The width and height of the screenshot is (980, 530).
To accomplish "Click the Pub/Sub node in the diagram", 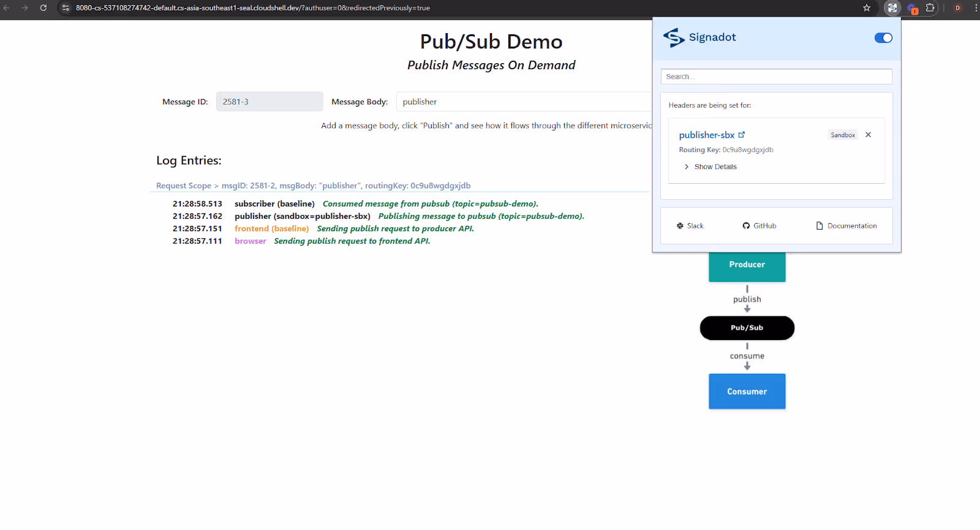I will (x=747, y=328).
